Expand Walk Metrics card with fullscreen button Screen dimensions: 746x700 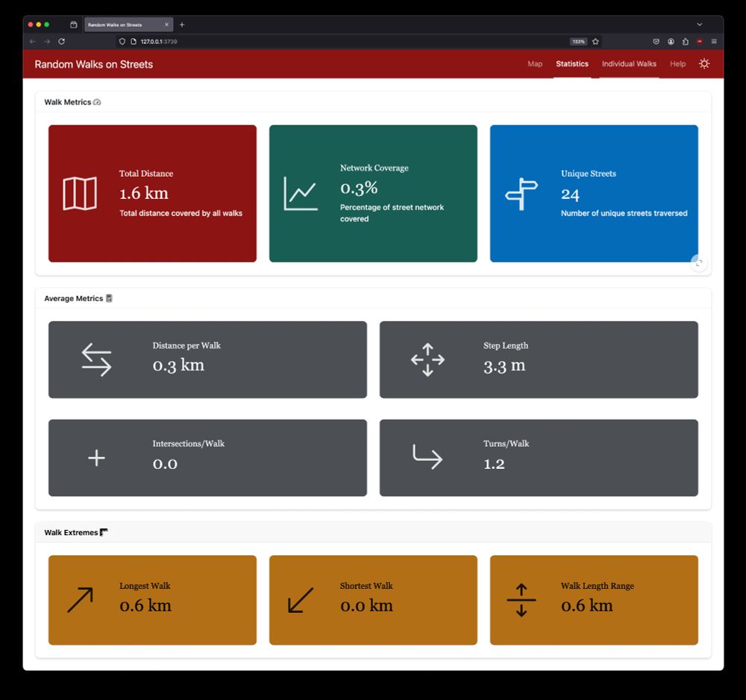coord(698,262)
